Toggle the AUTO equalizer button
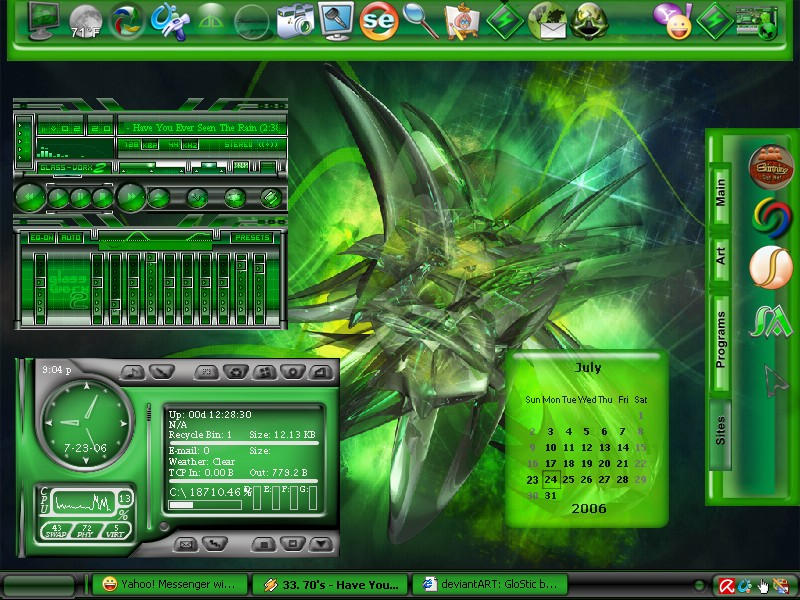 (x=70, y=238)
